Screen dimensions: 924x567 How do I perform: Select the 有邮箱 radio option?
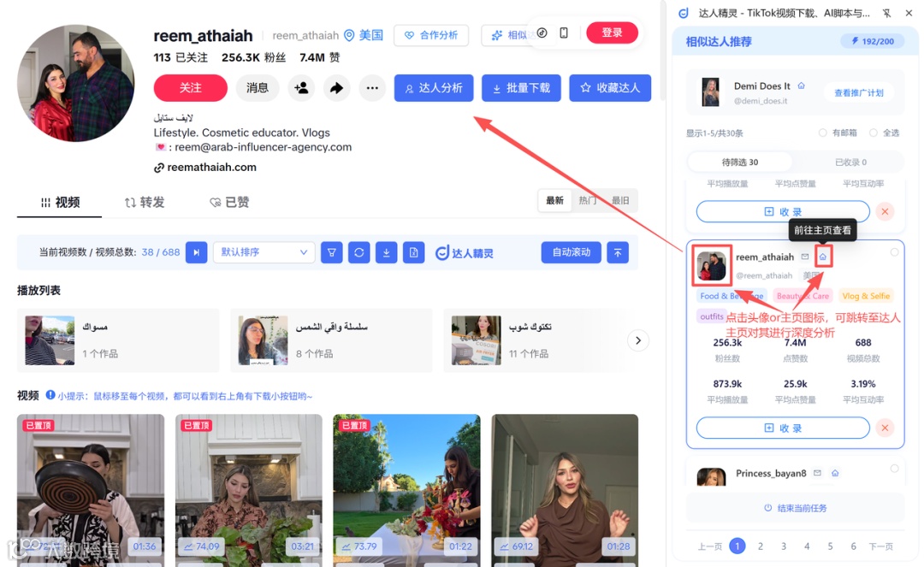click(823, 133)
